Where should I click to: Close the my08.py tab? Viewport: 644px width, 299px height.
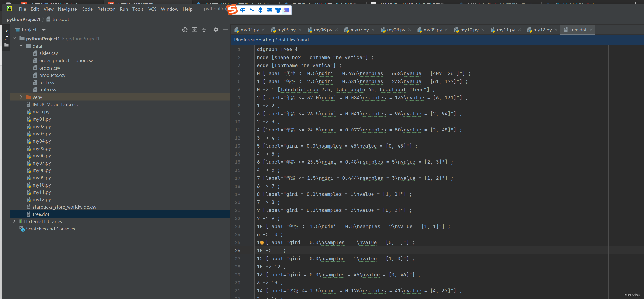tap(410, 30)
